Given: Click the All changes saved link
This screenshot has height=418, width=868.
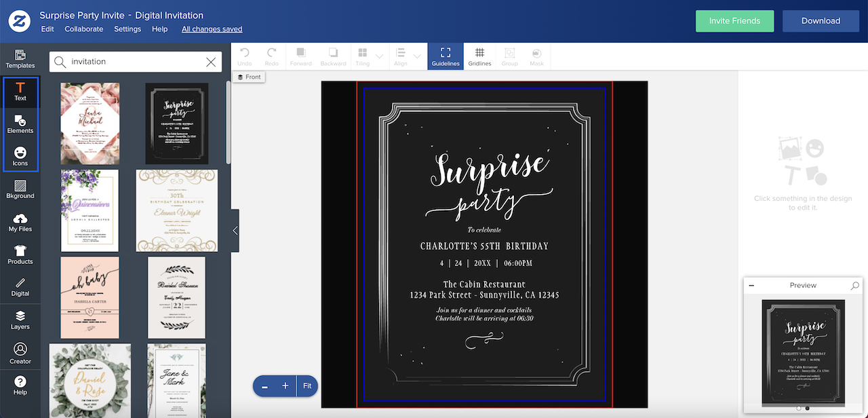Looking at the screenshot, I should click(212, 28).
